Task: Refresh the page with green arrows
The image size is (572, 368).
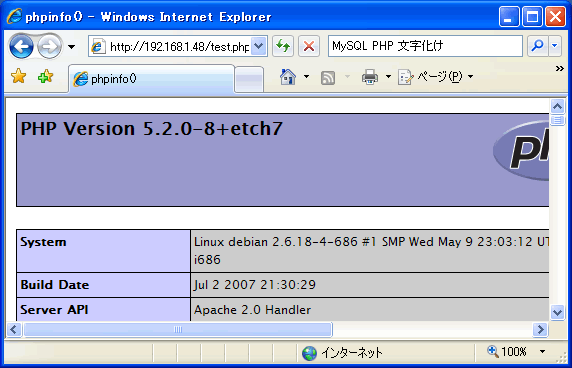Action: click(283, 46)
